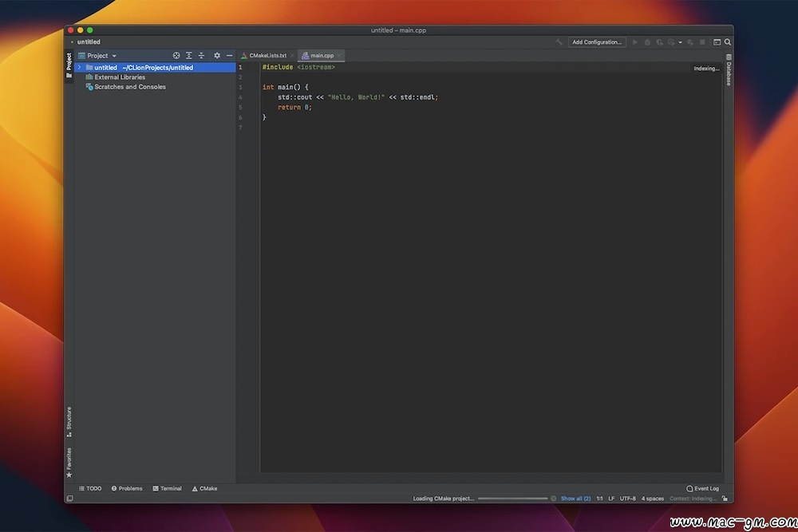Click the Add Configuration button
798x532 pixels.
pos(596,42)
